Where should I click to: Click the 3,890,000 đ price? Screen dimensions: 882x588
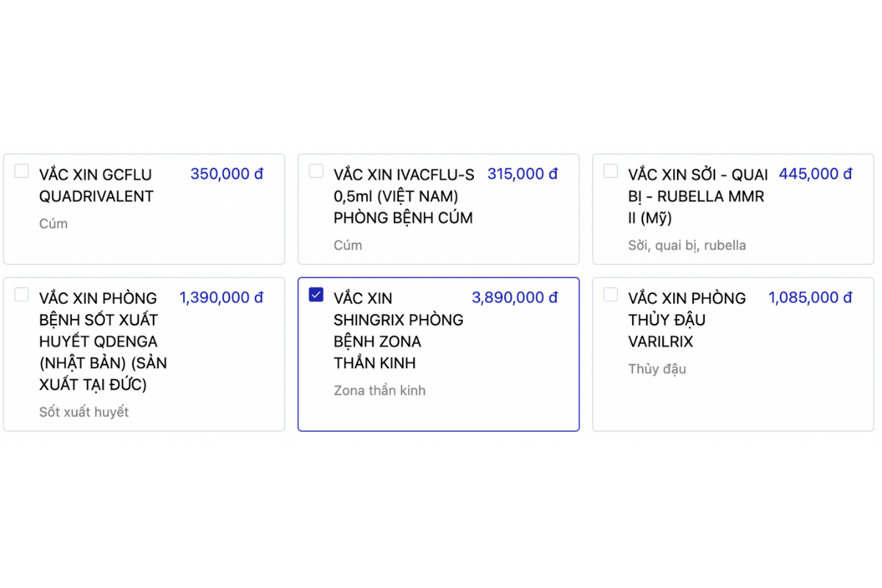coord(515,298)
